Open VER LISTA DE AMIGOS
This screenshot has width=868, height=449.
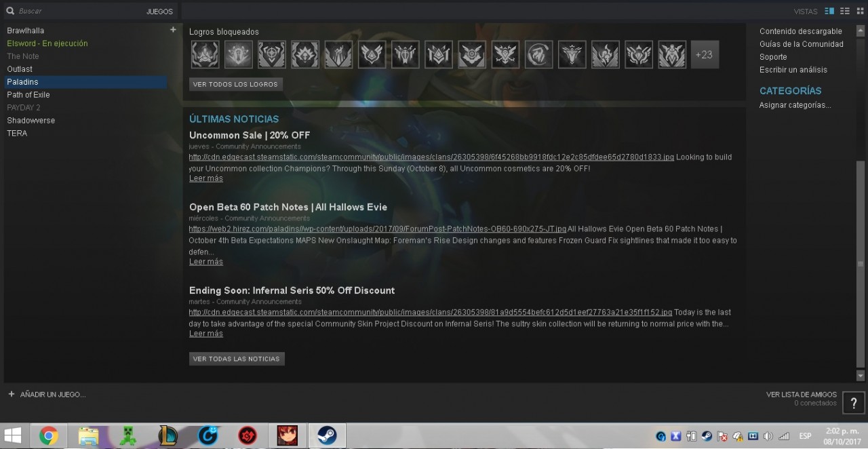(x=802, y=395)
